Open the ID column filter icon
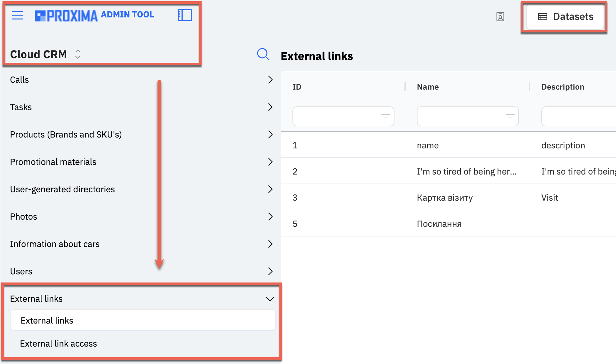The width and height of the screenshot is (616, 364). [385, 116]
